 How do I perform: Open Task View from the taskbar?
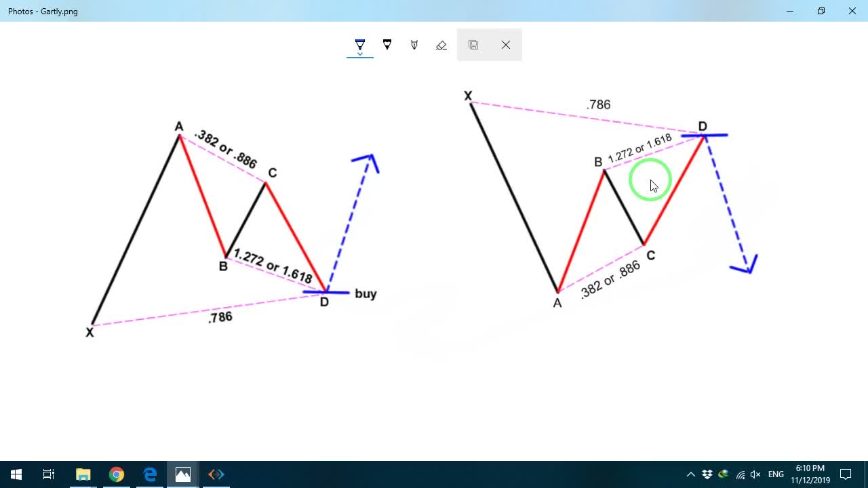[x=49, y=474]
